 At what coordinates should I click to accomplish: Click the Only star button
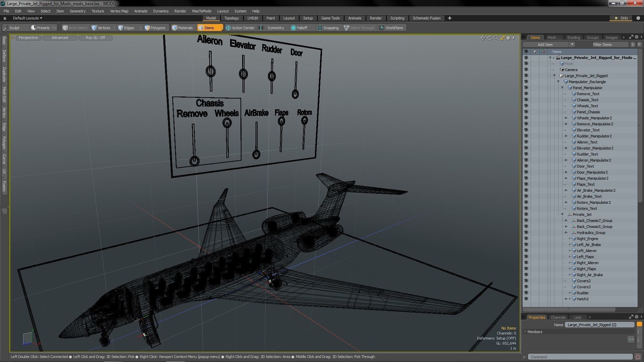coord(621,18)
